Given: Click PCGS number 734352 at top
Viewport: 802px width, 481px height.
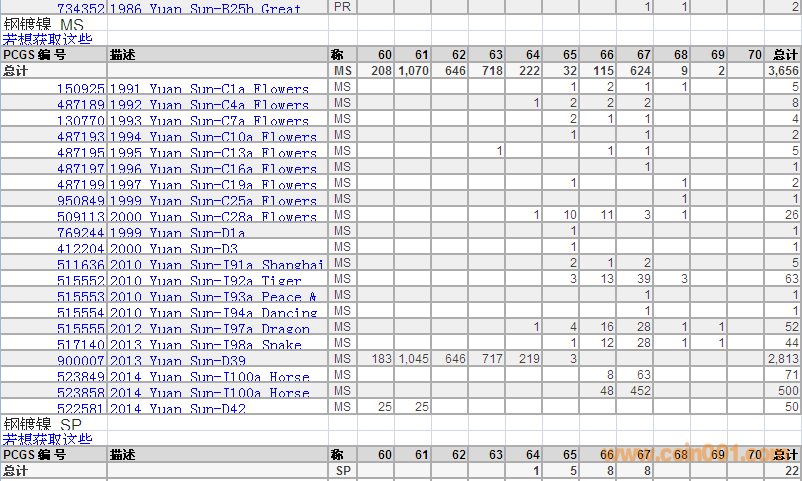Looking at the screenshot, I should pyautogui.click(x=80, y=8).
